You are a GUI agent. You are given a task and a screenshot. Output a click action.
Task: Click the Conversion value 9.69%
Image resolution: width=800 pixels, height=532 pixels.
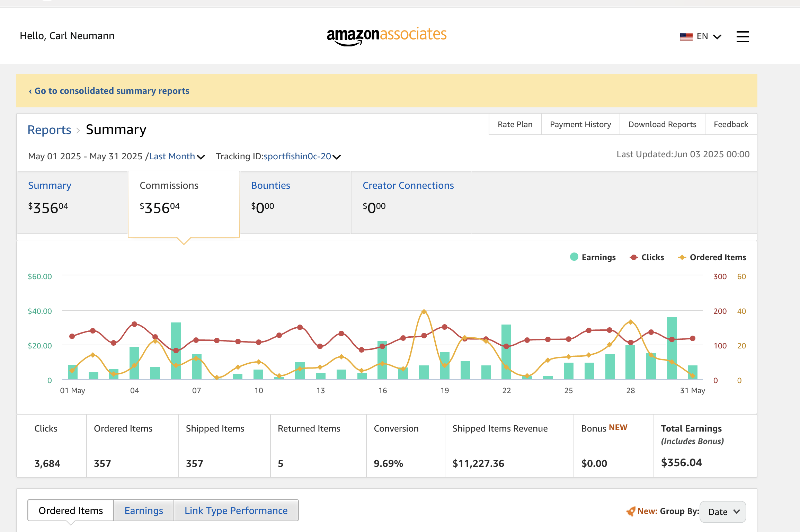(x=388, y=463)
